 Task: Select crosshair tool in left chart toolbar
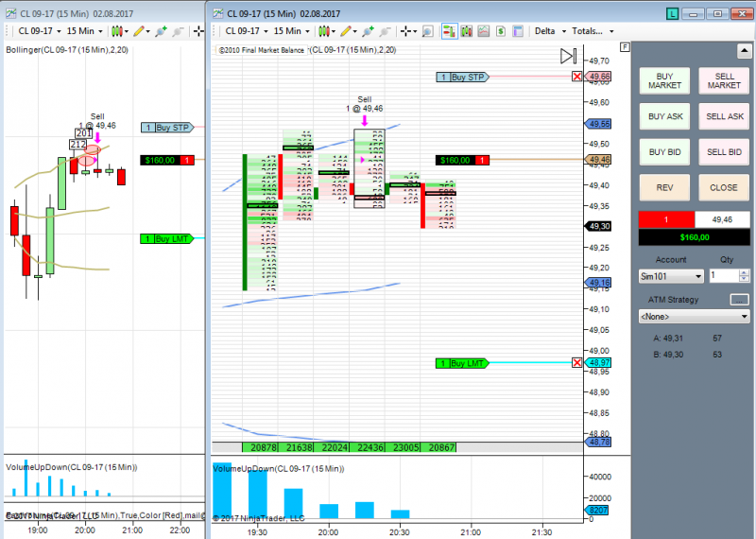pos(198,31)
